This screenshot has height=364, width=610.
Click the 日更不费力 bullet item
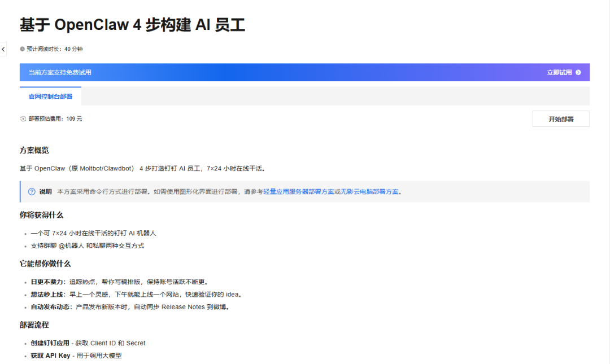(120, 282)
